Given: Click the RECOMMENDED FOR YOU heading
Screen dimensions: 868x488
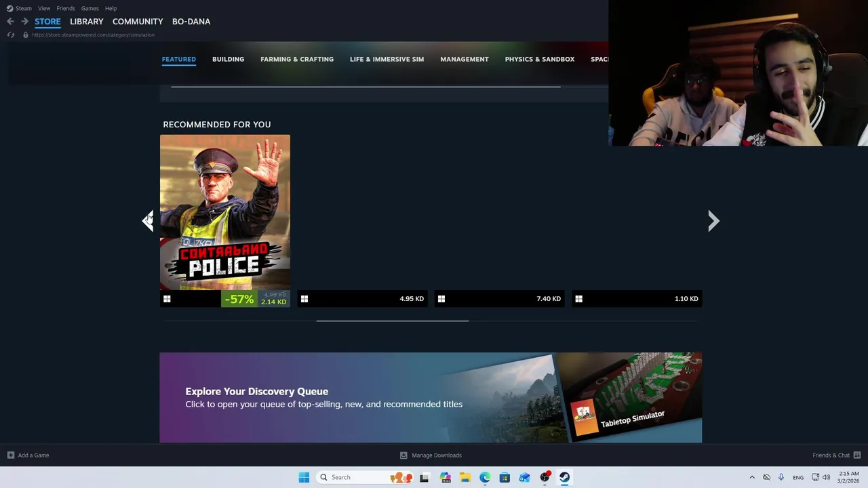Looking at the screenshot, I should [217, 125].
